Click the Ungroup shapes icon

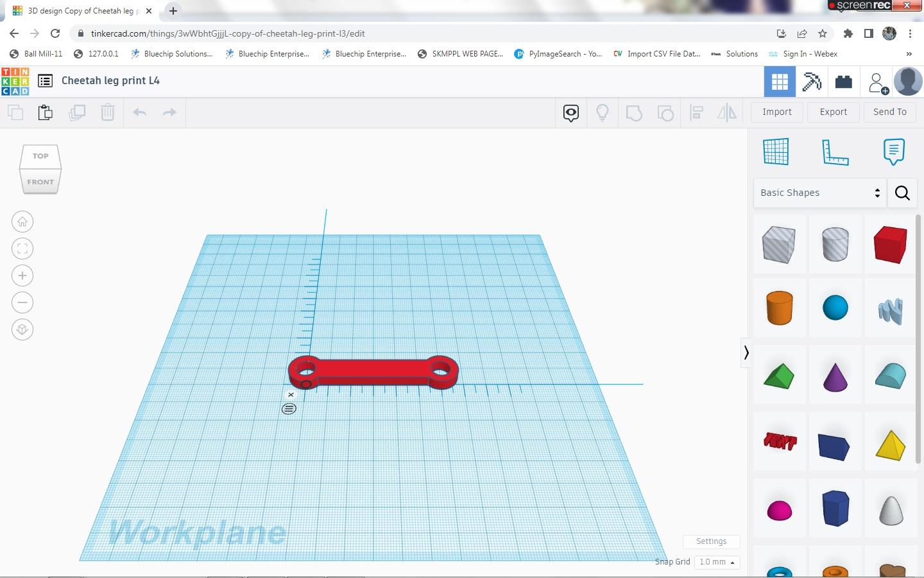pos(665,113)
